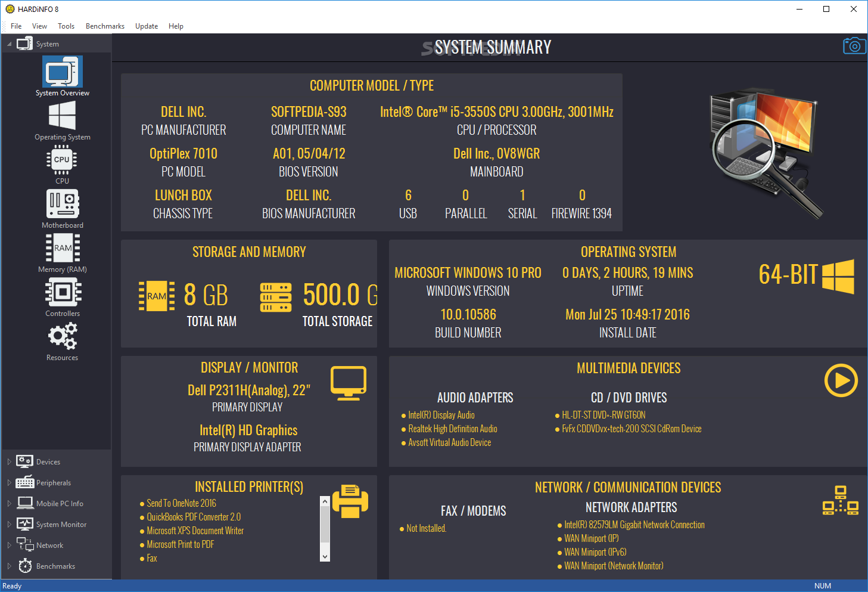Select Microsoft Print to PDF entry
Viewport: 868px width, 592px height.
pos(180,544)
